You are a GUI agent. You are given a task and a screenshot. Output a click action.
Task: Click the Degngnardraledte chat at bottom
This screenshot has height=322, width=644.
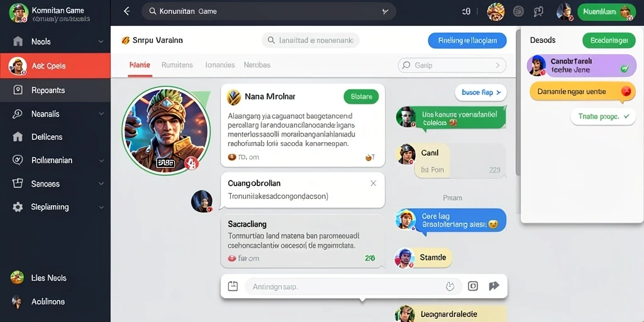tap(450, 314)
